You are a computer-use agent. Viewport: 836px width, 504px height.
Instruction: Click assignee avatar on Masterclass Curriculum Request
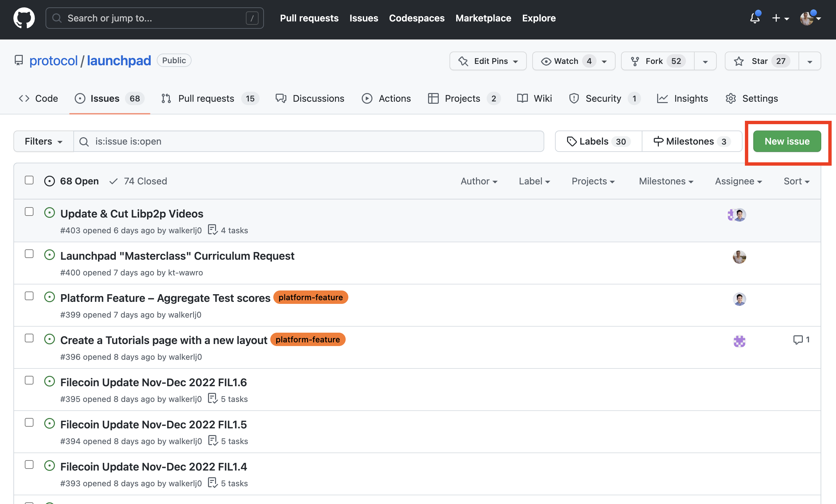pyautogui.click(x=739, y=257)
